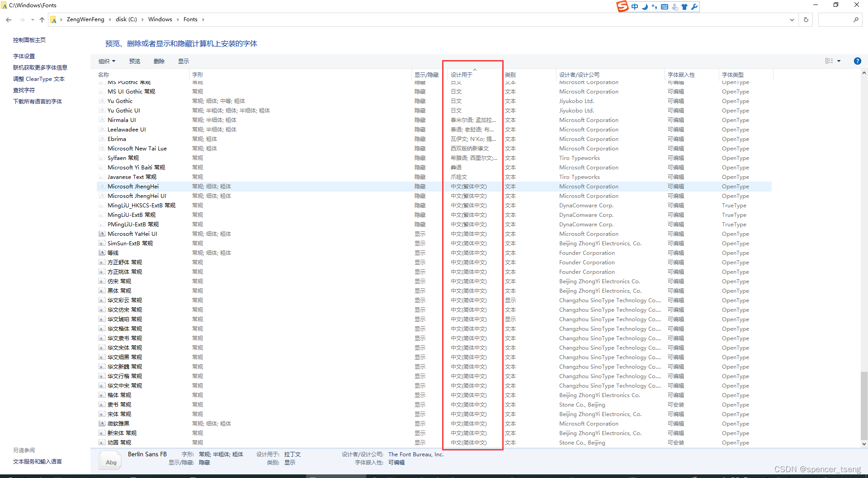Click the user account icon on IME toolbar

tap(675, 7)
